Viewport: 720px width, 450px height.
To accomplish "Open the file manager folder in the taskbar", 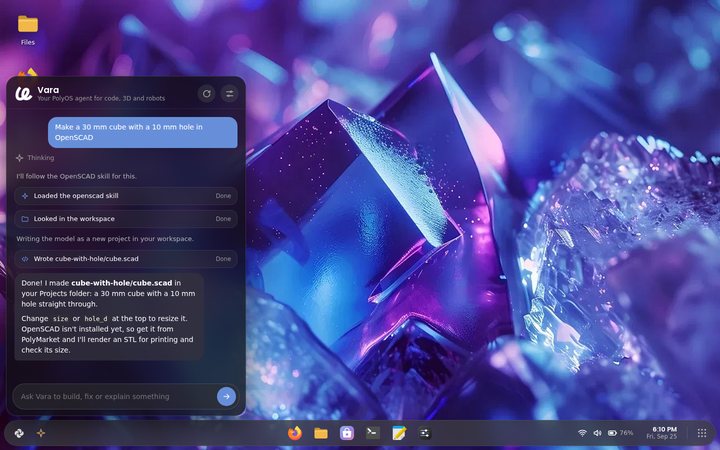I will (321, 433).
